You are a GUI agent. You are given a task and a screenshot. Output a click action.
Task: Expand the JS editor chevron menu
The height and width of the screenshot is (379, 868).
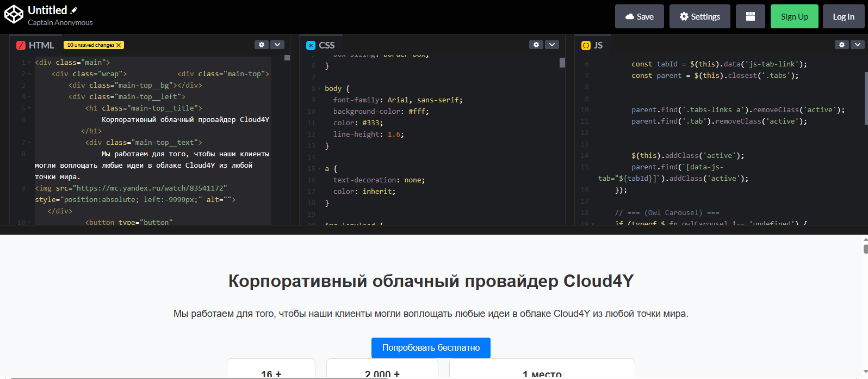[858, 45]
